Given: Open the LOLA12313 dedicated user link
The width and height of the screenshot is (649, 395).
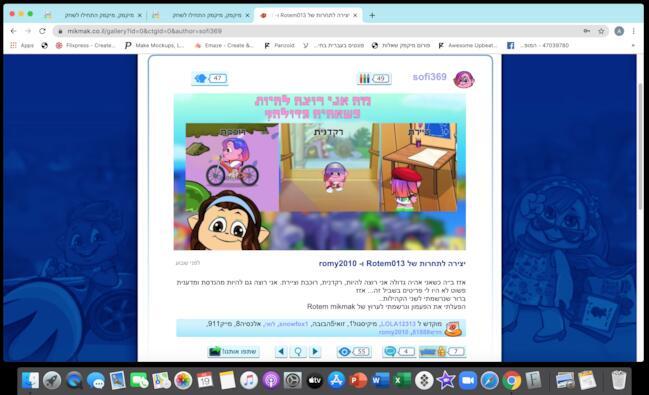Looking at the screenshot, I should (x=398, y=324).
